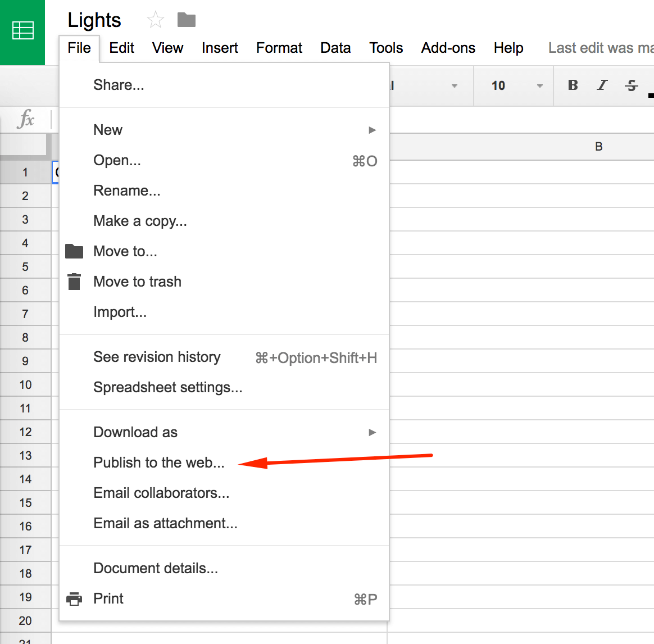Select row 18 header
The image size is (654, 644).
pyautogui.click(x=25, y=574)
